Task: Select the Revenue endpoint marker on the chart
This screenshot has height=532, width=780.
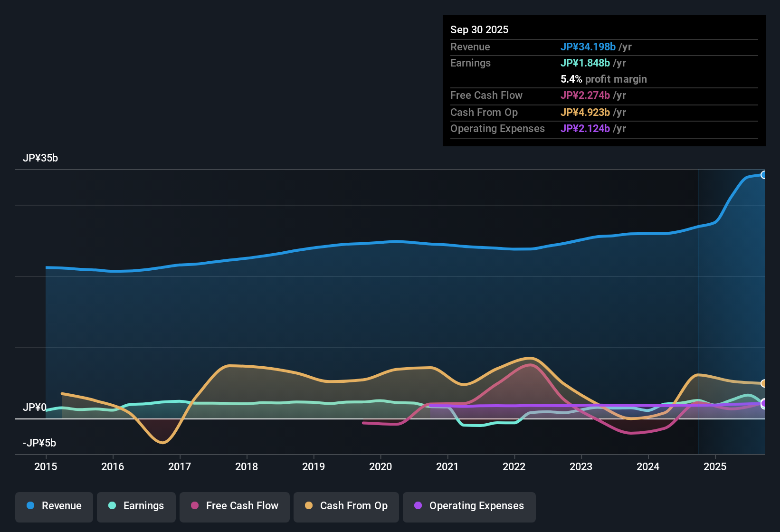Action: (764, 175)
